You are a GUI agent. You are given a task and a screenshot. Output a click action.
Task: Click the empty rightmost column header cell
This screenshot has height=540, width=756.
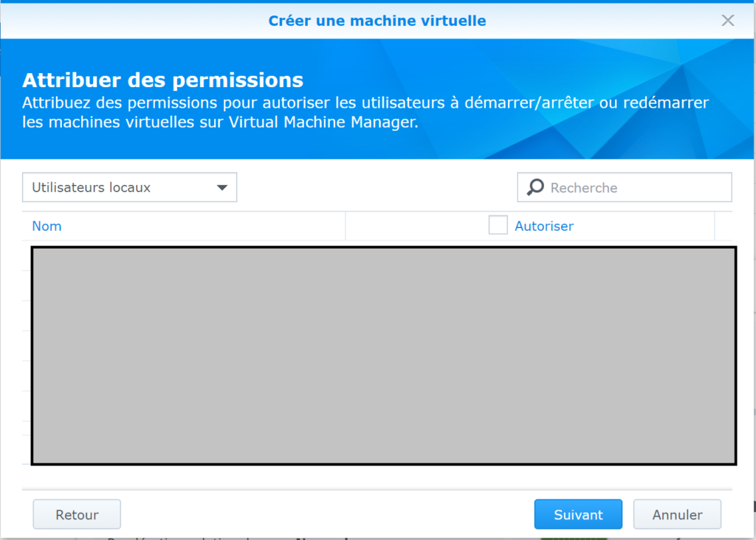point(724,226)
